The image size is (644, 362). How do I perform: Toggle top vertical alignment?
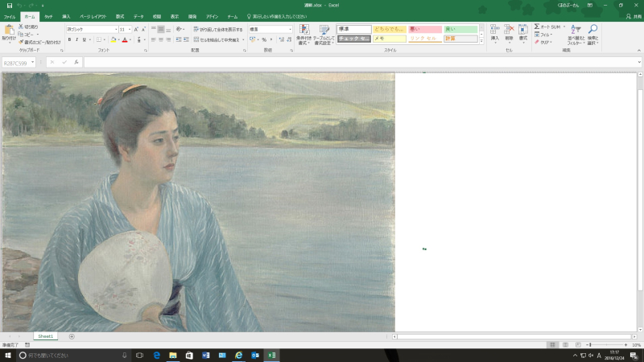tap(154, 29)
